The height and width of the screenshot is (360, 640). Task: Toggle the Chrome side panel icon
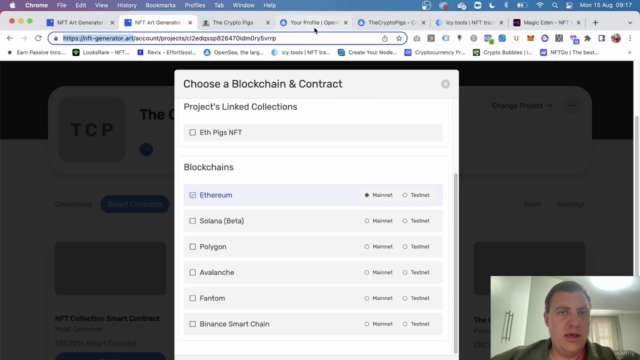tap(602, 38)
